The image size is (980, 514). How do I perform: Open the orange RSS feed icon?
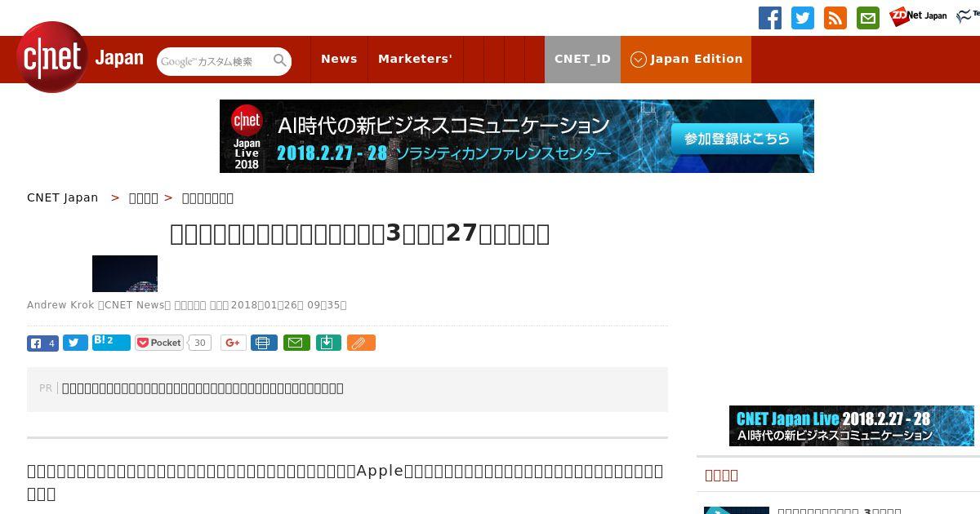(835, 18)
